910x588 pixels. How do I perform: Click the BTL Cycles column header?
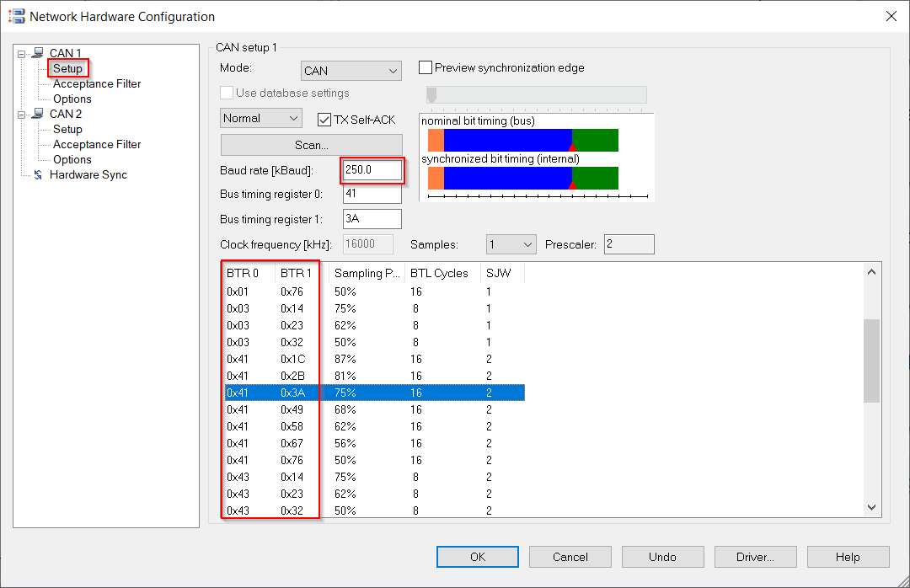click(442, 273)
